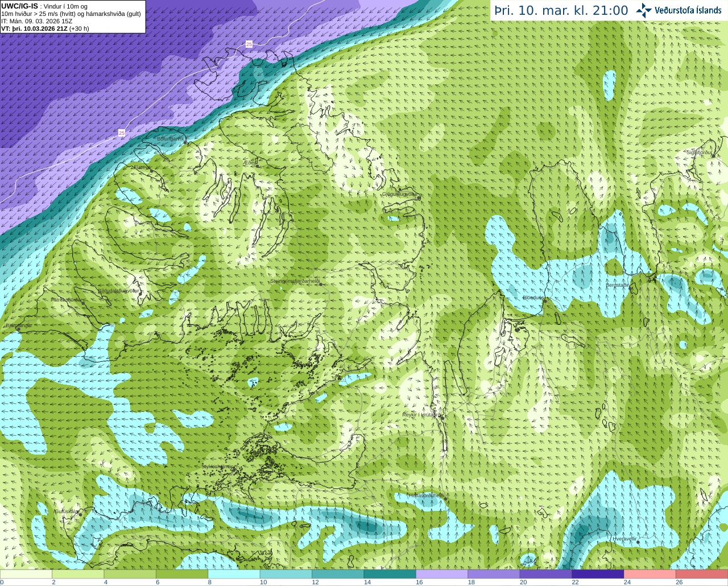The width and height of the screenshot is (728, 586).
Task: Select the Blönduós station label
Action: [533, 298]
